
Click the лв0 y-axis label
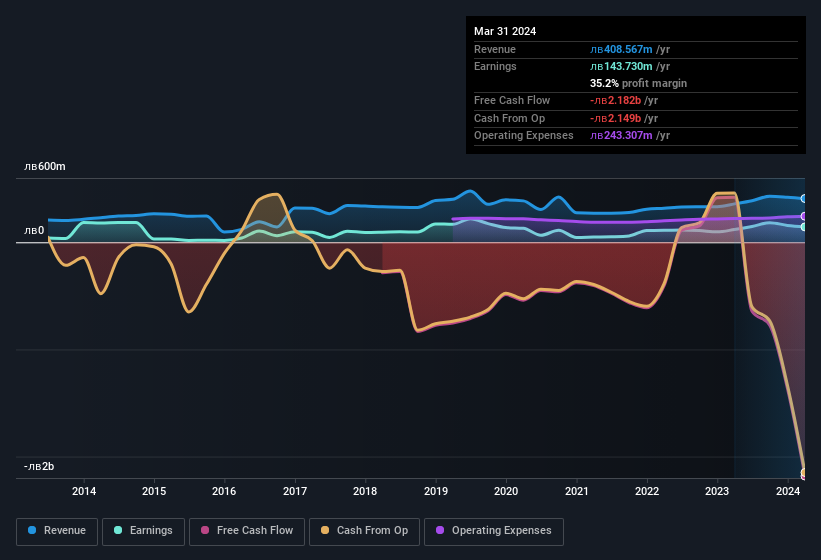[34, 230]
